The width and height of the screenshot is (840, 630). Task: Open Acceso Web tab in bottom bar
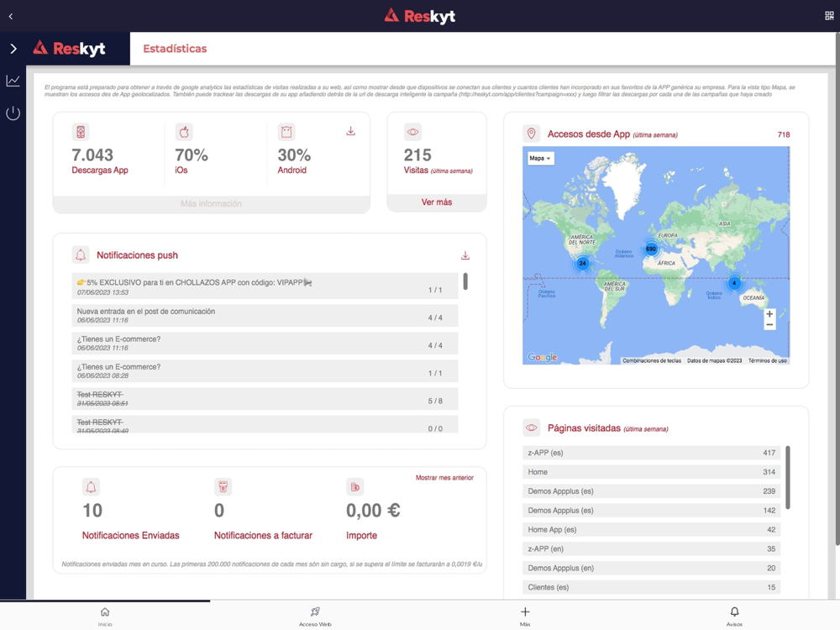(315, 616)
